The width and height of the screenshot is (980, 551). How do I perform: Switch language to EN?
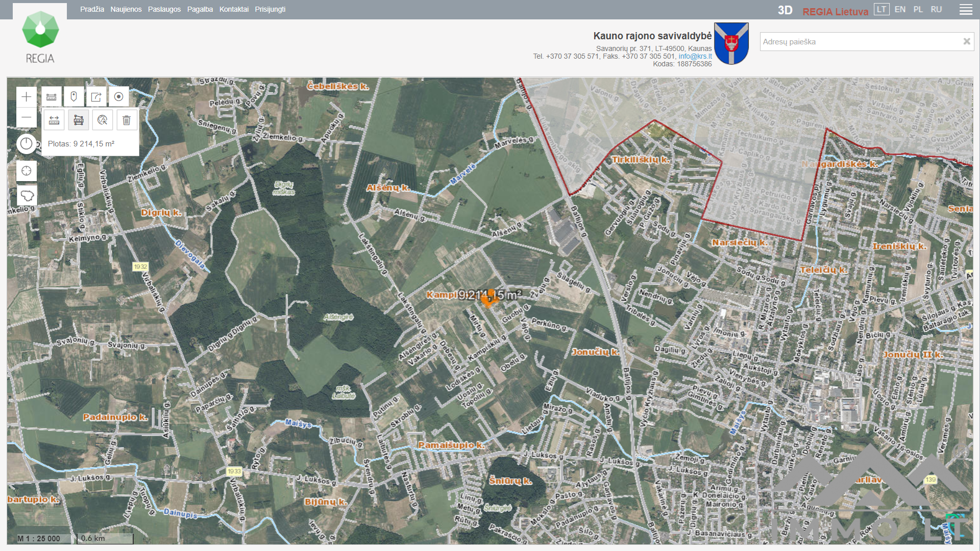pyautogui.click(x=900, y=9)
